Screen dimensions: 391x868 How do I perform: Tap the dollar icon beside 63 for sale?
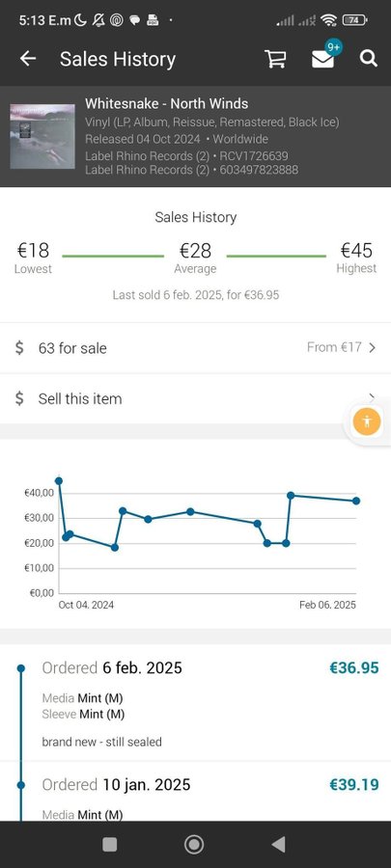pyautogui.click(x=19, y=348)
